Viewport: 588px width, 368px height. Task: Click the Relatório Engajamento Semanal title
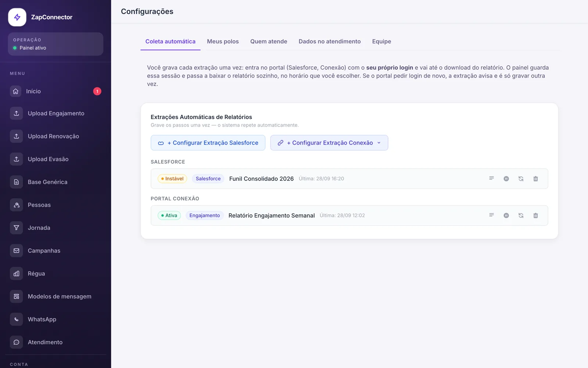tap(272, 215)
